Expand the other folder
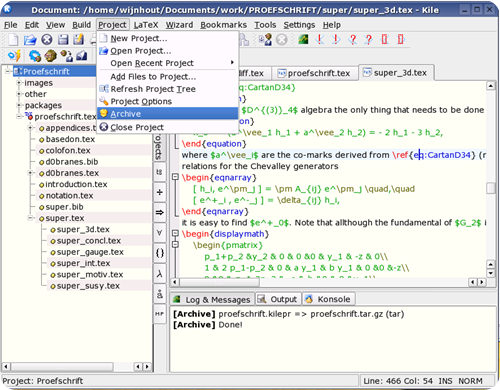Image resolution: width=500 pixels, height=390 pixels. click(19, 94)
